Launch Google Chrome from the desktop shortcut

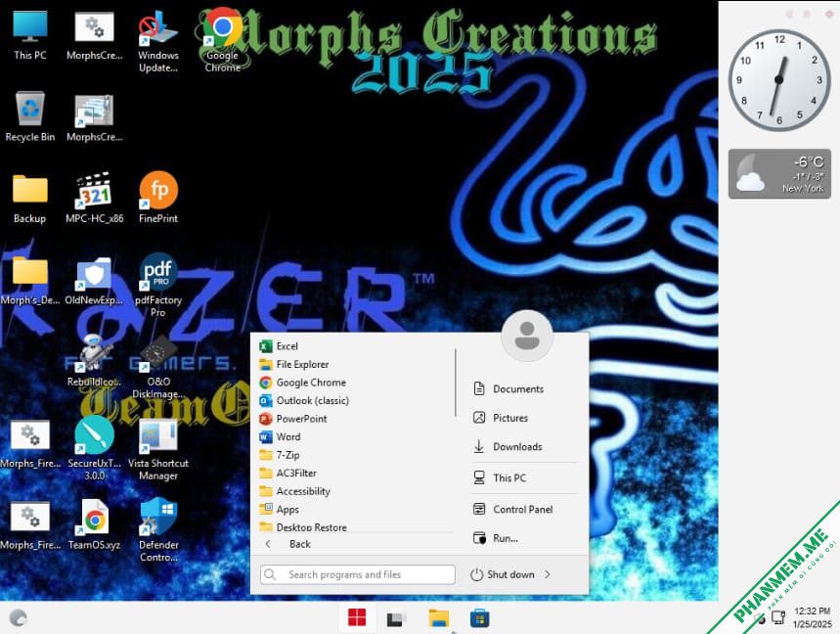tap(222, 40)
